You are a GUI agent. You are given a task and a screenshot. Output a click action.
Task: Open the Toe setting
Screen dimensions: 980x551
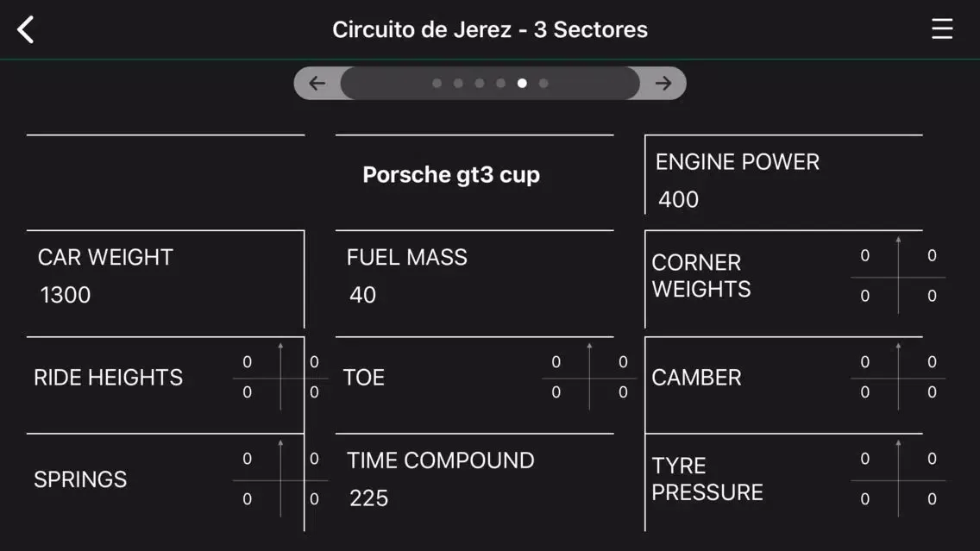pos(364,378)
